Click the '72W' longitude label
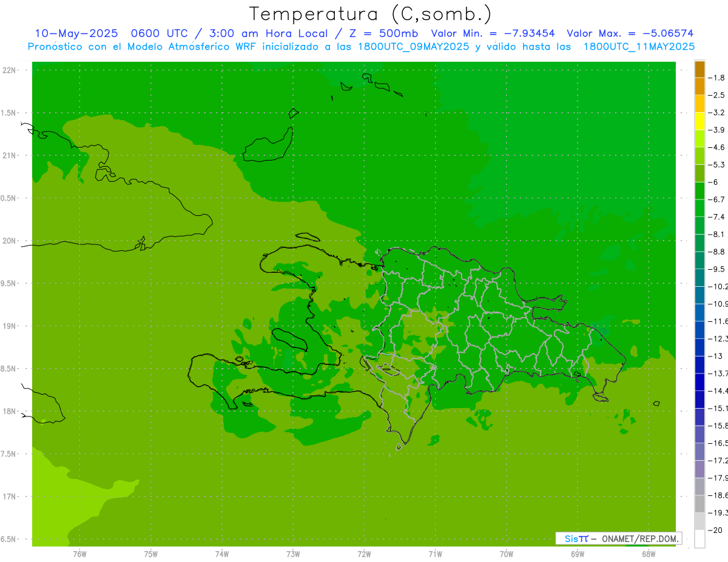728x562 pixels. pyautogui.click(x=364, y=554)
